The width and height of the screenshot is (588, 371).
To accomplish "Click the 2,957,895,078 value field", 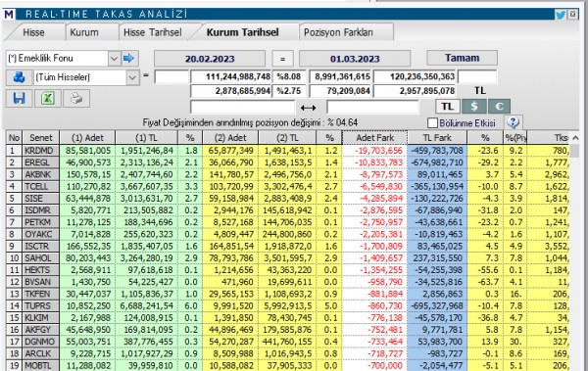I will (415, 91).
